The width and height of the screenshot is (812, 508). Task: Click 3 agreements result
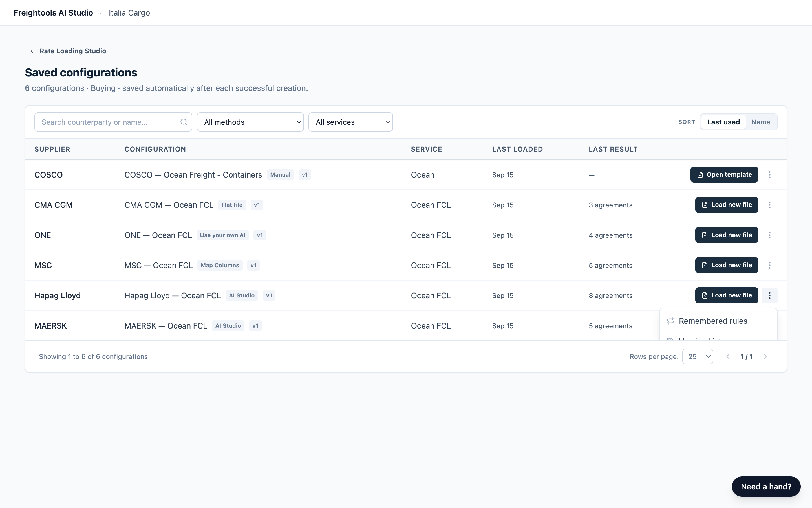coord(610,205)
